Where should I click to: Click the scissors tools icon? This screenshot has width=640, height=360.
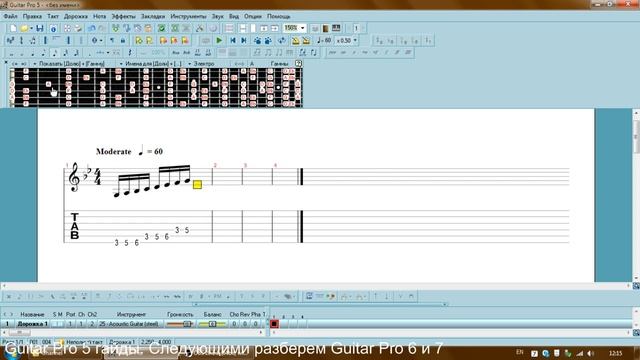(200, 28)
